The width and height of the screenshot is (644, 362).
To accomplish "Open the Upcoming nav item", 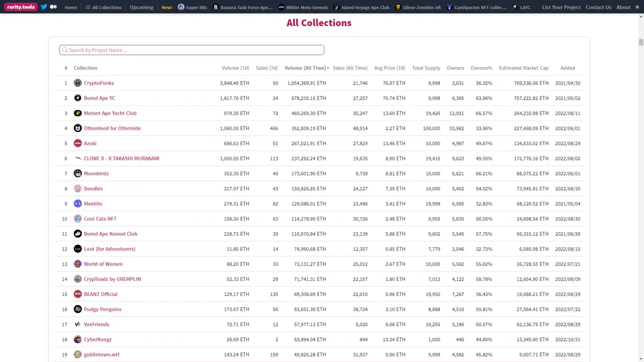I will (x=142, y=8).
